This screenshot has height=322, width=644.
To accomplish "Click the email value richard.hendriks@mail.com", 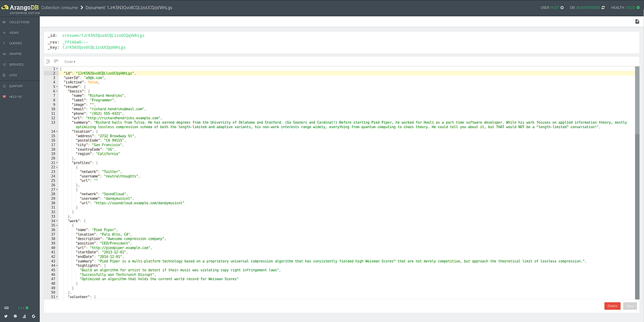I will (x=118, y=109).
